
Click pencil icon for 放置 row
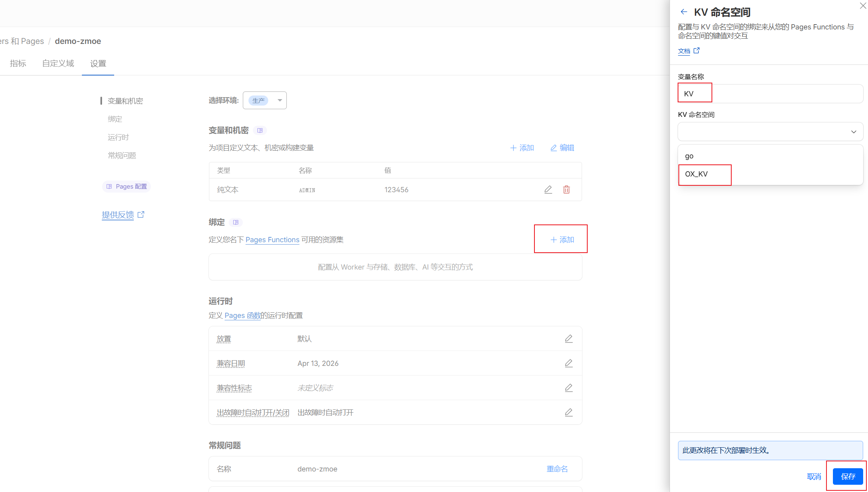(569, 339)
